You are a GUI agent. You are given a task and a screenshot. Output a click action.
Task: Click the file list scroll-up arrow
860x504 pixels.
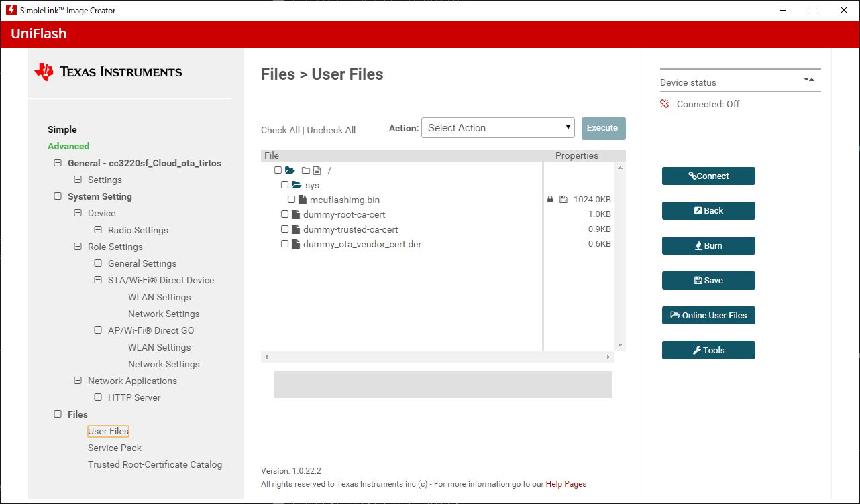(x=620, y=168)
